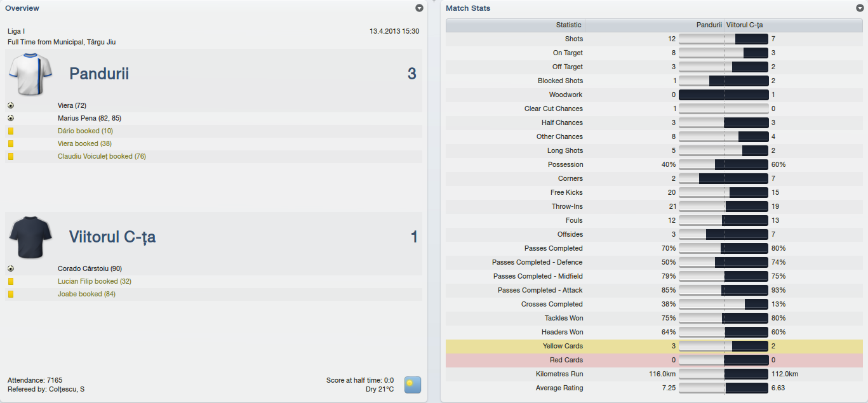
Task: Click yellow card icon beside Lucian Filip
Action: pyautogui.click(x=11, y=281)
